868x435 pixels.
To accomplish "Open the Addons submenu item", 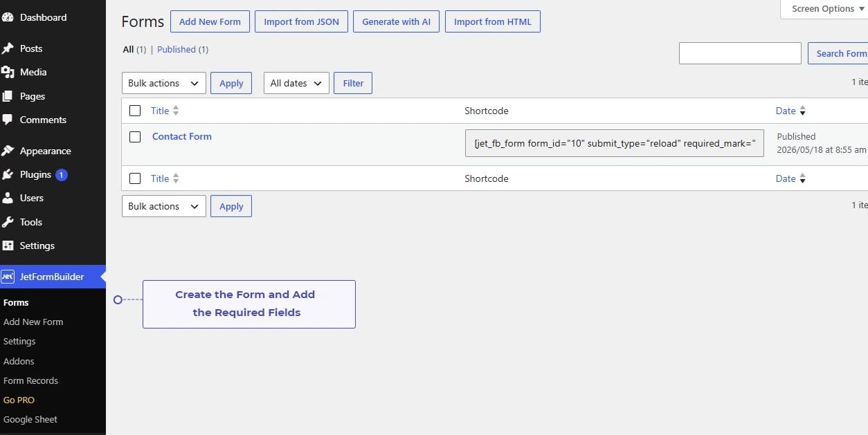I will (x=19, y=361).
